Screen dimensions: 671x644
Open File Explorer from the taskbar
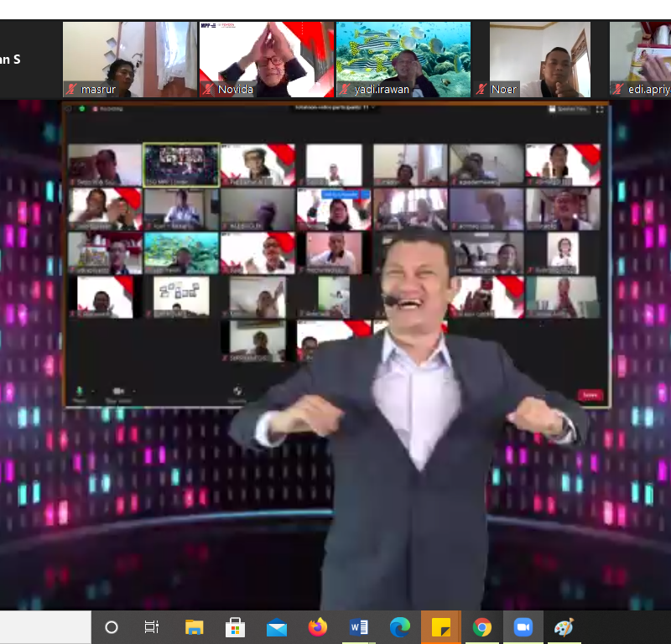pos(194,627)
